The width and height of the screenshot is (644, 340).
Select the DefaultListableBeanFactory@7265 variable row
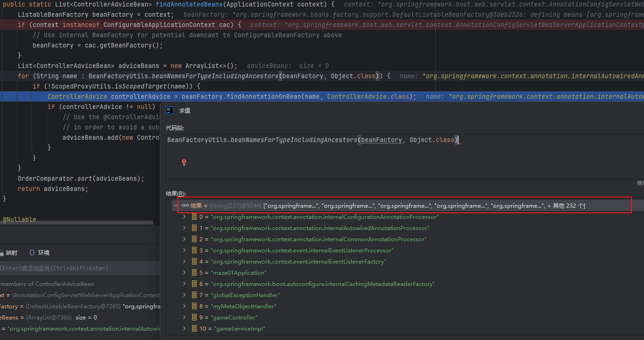(x=80, y=306)
